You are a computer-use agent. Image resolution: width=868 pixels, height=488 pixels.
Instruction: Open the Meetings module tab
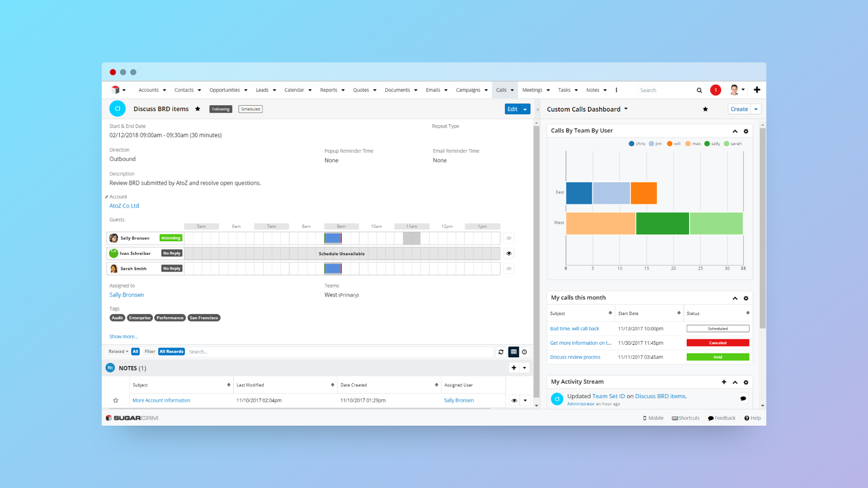tap(532, 90)
